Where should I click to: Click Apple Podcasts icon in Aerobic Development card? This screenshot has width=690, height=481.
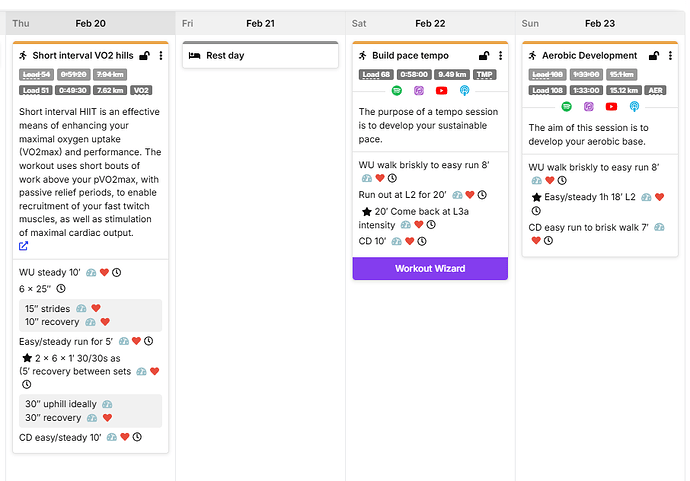[x=589, y=106]
